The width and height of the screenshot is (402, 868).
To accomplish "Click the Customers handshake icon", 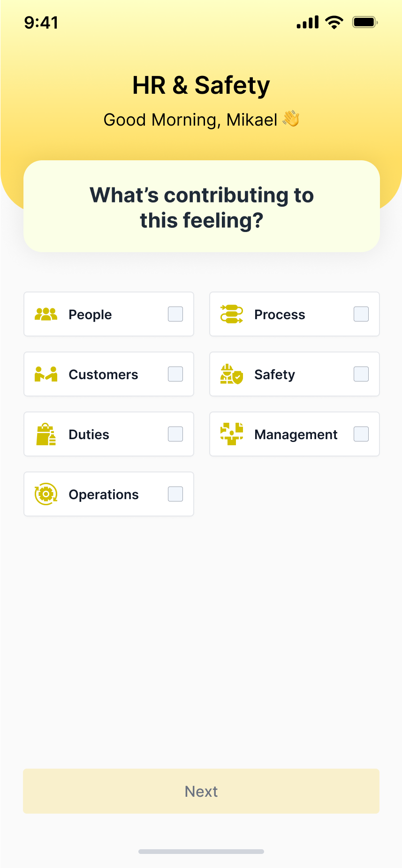I will pyautogui.click(x=46, y=374).
